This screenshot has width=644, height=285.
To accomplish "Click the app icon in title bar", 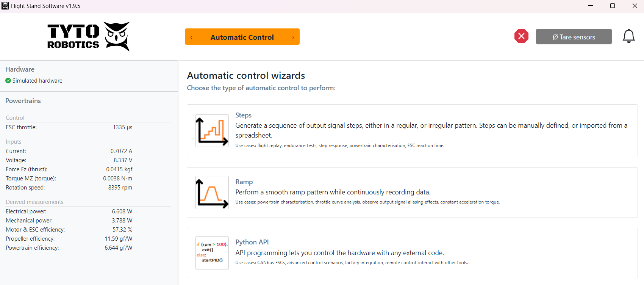I will [x=5, y=6].
